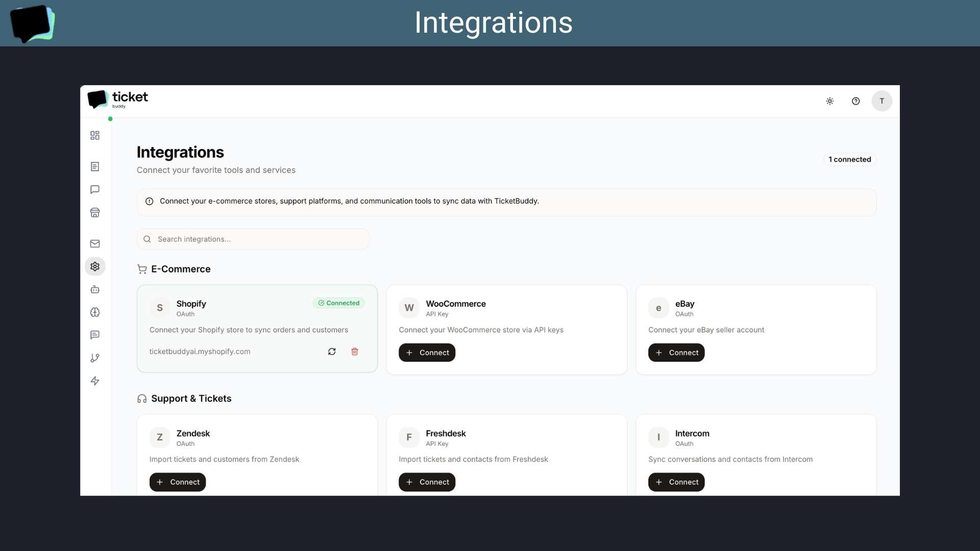Connect the WooCommerce store
Image resolution: width=980 pixels, height=551 pixels.
tap(427, 352)
